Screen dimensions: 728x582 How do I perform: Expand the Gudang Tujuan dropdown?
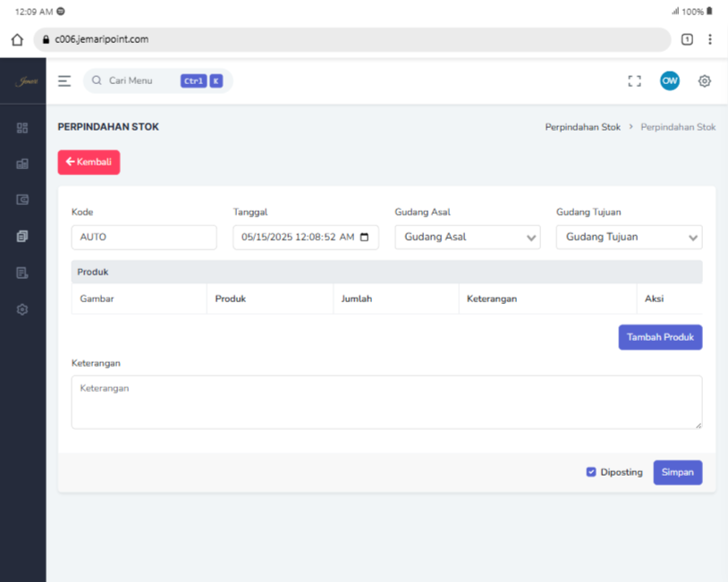click(x=629, y=237)
